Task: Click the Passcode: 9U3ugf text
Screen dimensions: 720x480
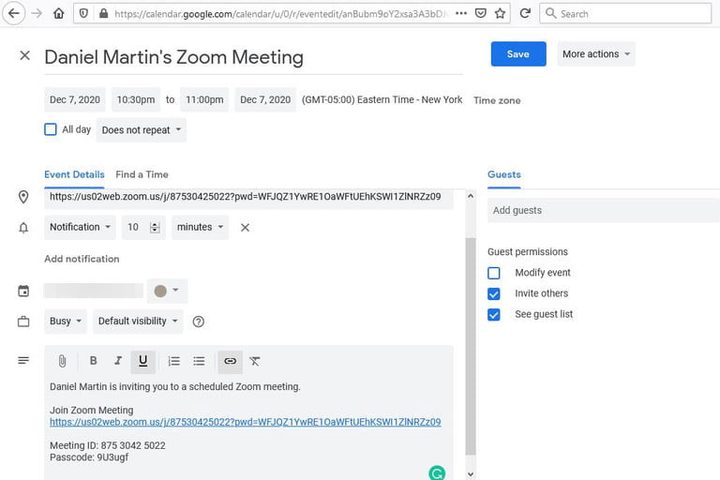Action: pos(89,457)
